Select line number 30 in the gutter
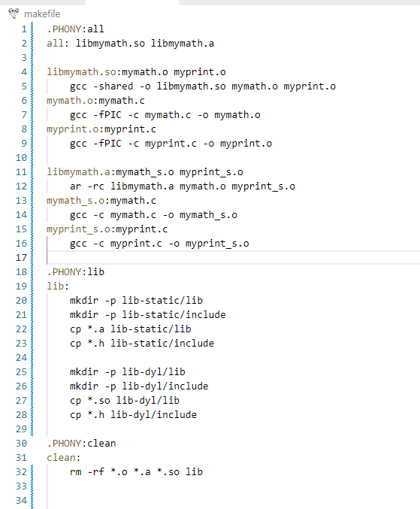Image resolution: width=420 pixels, height=509 pixels. click(x=21, y=444)
